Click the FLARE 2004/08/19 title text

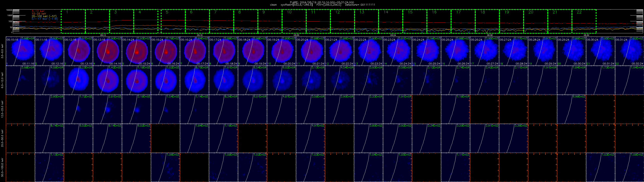tap(322, 2)
